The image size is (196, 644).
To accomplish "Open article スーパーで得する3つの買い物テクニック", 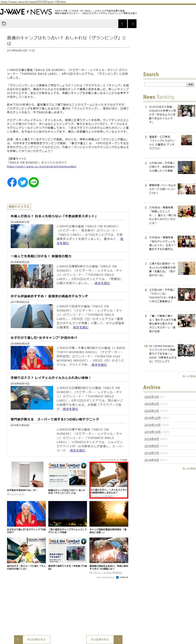I will tap(55, 419).
